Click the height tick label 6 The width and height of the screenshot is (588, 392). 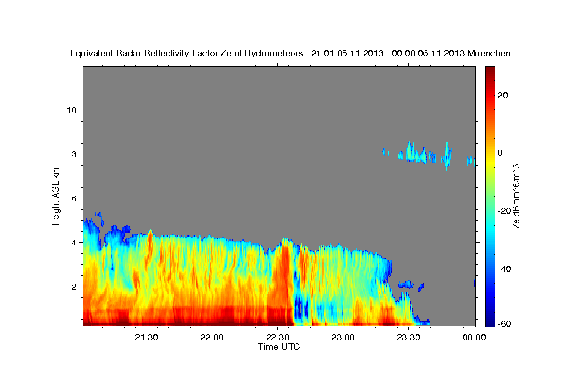(x=73, y=198)
